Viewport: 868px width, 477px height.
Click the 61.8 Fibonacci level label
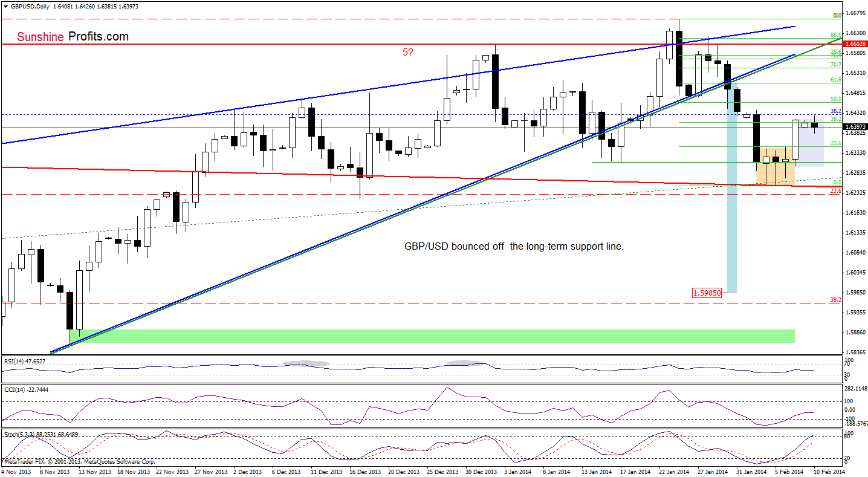click(836, 79)
